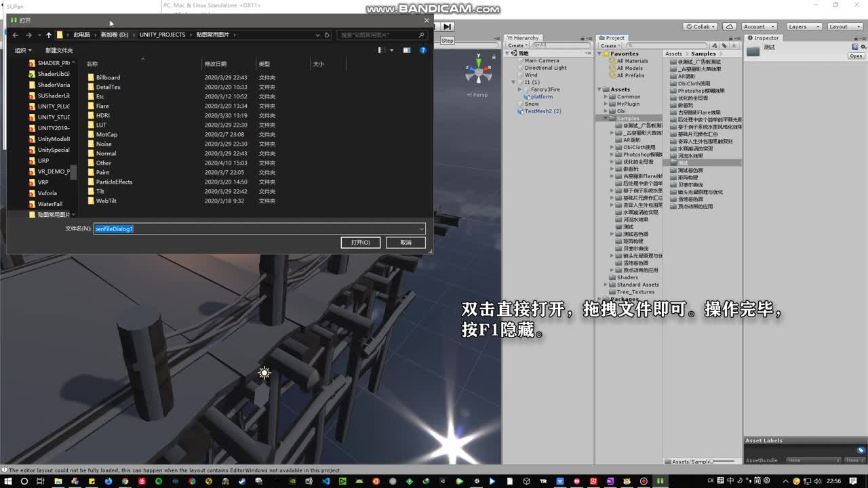Screen dimensions: 868x488
Task: Open the Hierarchy Create menu
Action: click(517, 45)
